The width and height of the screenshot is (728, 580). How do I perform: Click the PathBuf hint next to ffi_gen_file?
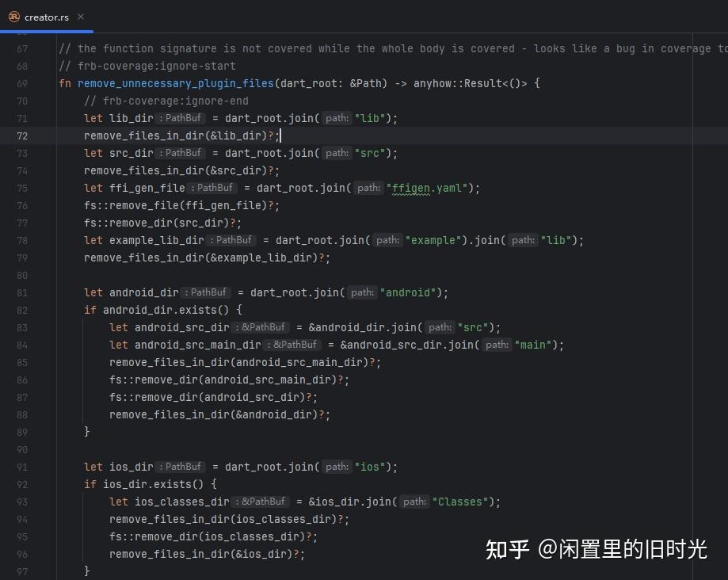(212, 188)
